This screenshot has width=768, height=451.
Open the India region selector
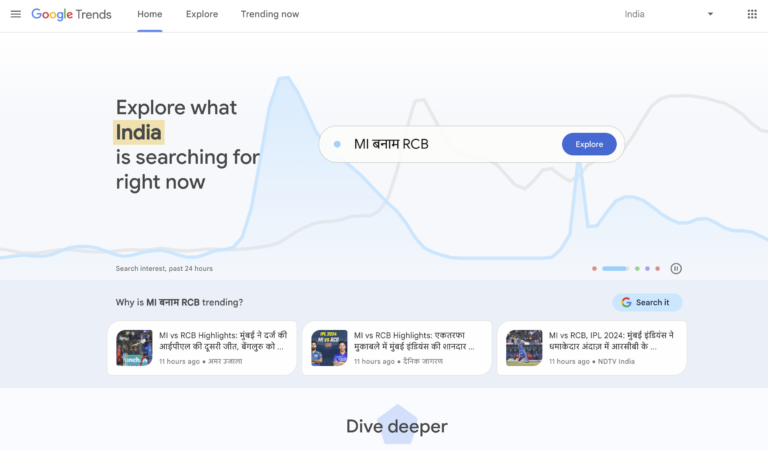[669, 14]
